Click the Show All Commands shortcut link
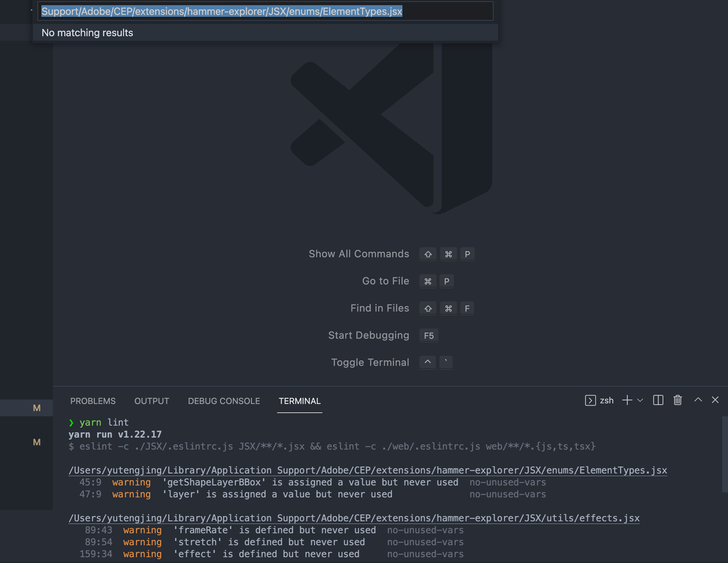 [x=359, y=254]
